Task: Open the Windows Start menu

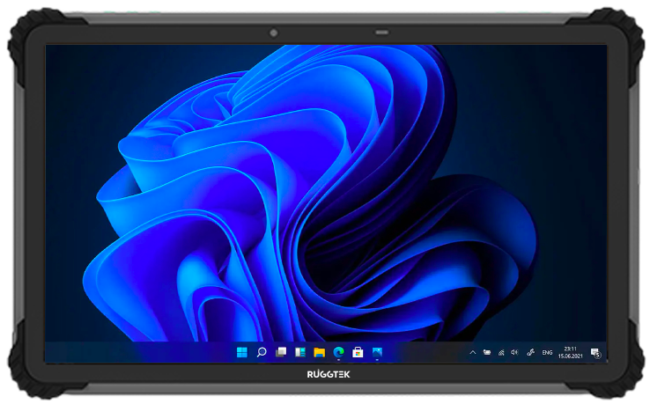Action: tap(242, 352)
